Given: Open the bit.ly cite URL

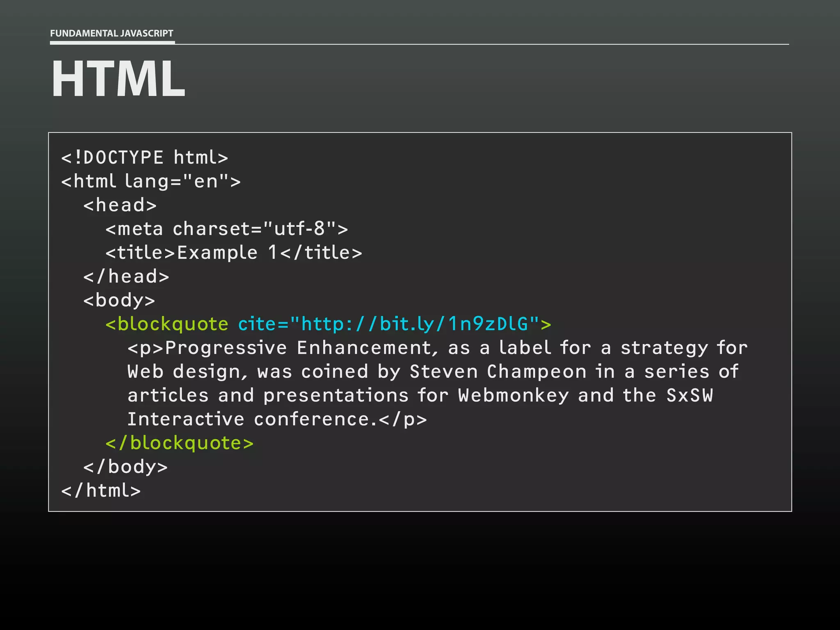Looking at the screenshot, I should pos(414,324).
